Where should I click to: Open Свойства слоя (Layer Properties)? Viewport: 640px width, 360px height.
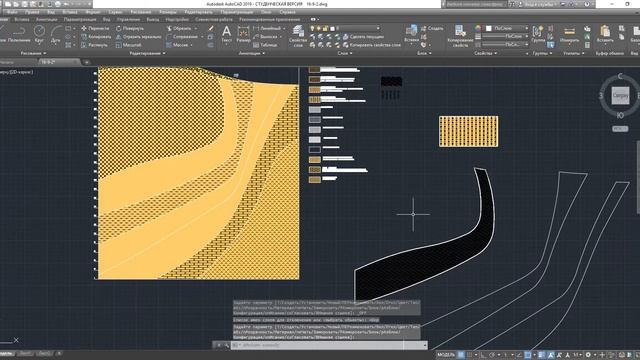coord(298,35)
